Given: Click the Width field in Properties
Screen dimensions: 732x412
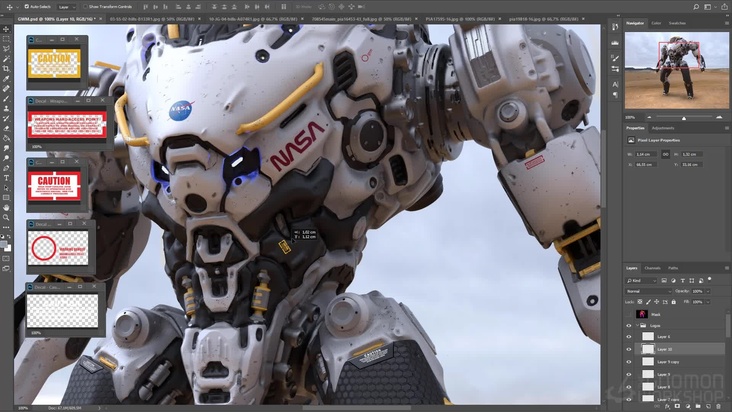Looking at the screenshot, I should click(646, 154).
